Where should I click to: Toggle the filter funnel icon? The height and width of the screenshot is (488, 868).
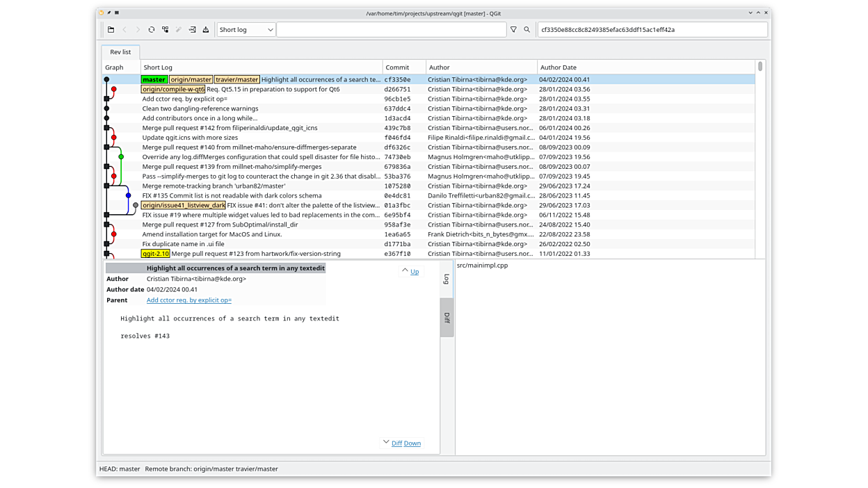[x=513, y=30]
